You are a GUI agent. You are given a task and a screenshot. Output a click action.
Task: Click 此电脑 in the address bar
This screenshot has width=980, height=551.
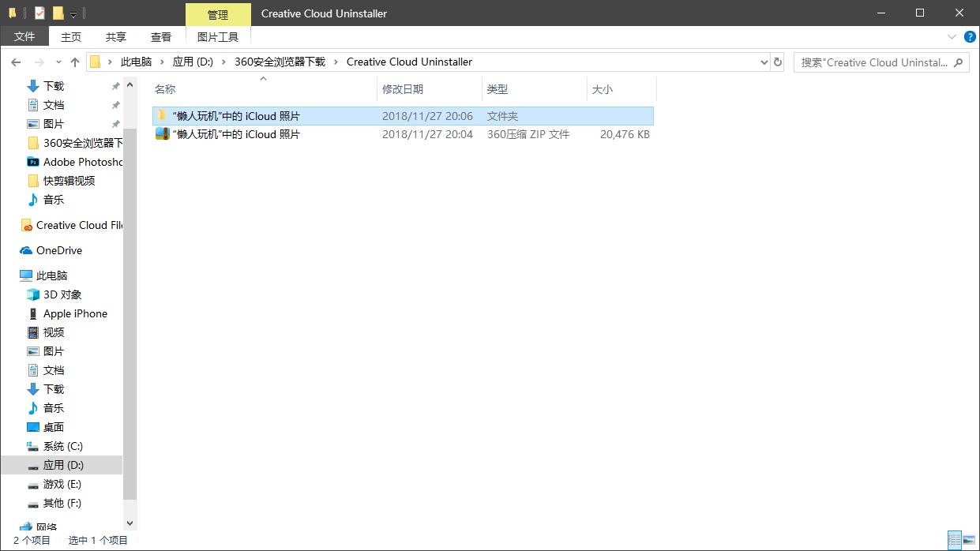(x=136, y=62)
